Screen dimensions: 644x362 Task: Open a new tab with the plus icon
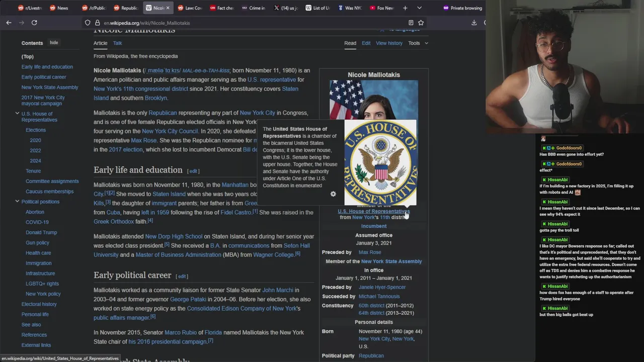(x=405, y=8)
